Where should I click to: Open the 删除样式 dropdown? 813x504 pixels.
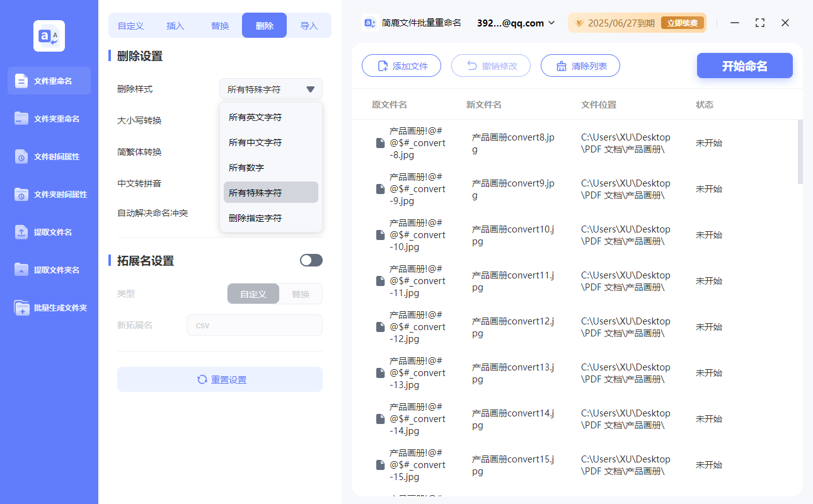tap(270, 89)
